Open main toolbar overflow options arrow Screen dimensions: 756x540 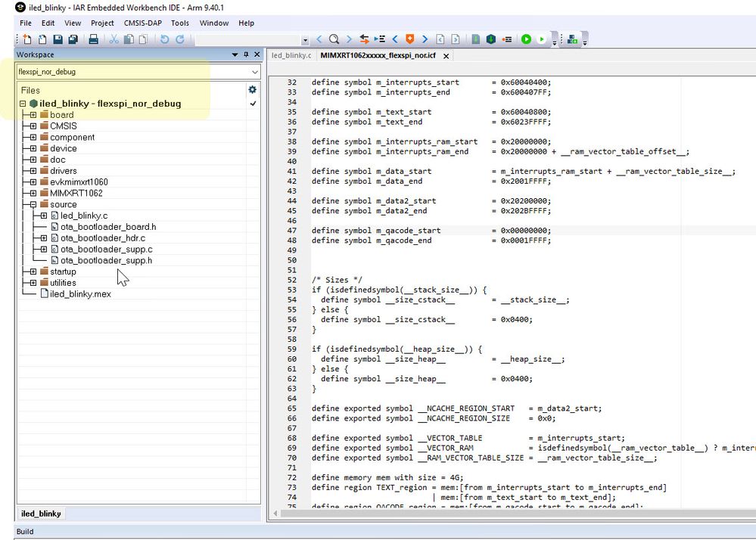[555, 42]
